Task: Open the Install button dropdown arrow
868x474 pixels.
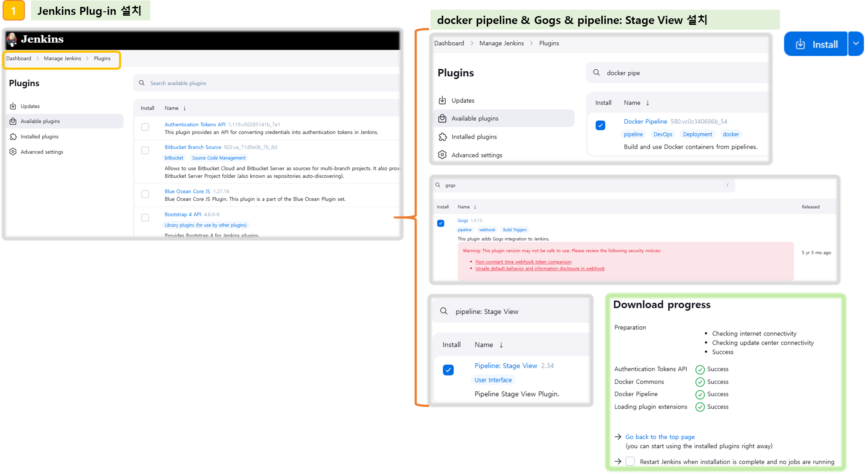Action: point(856,44)
